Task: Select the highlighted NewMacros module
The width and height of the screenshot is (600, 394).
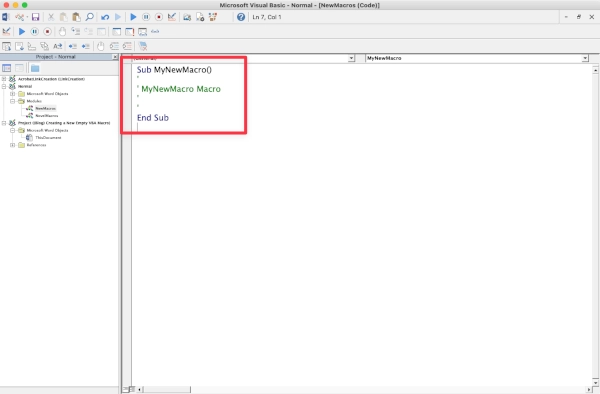Action: coord(45,109)
